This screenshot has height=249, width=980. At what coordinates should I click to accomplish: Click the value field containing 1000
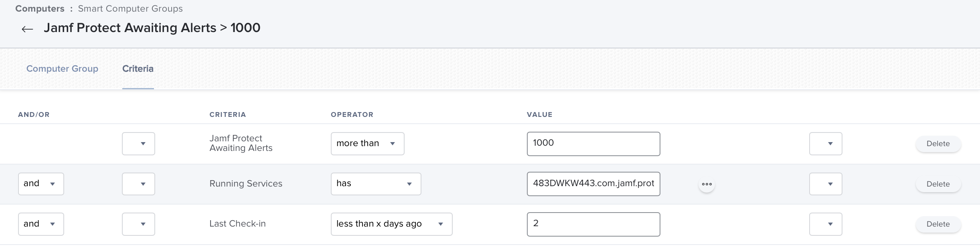[x=593, y=144]
